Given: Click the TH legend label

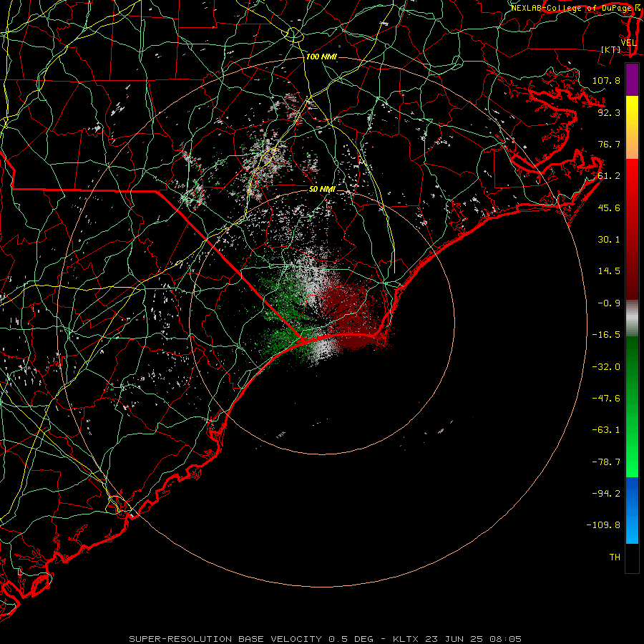Looking at the screenshot, I should [615, 557].
